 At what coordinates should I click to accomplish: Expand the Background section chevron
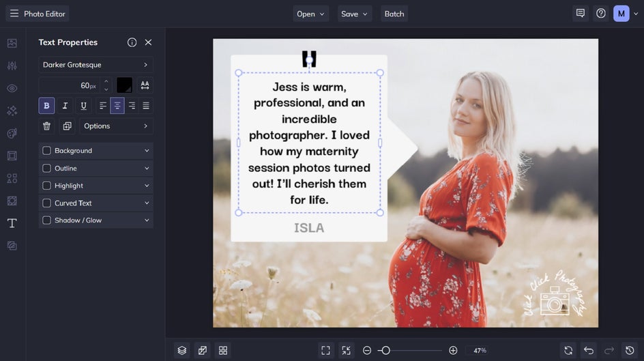[x=147, y=151]
